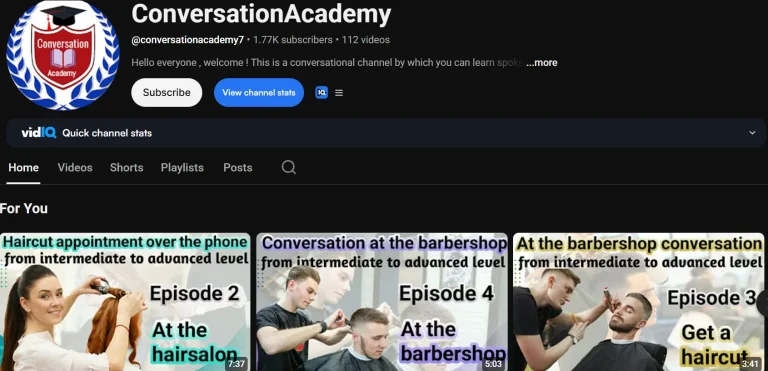The image size is (768, 371).
Task: Open the Conversation at the barbershop Episode 4 video
Action: 382,302
